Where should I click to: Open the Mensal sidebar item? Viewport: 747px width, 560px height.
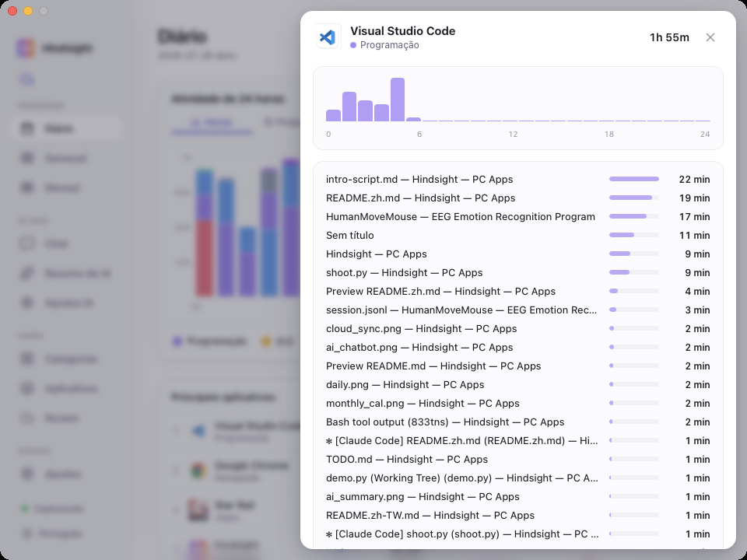point(65,187)
